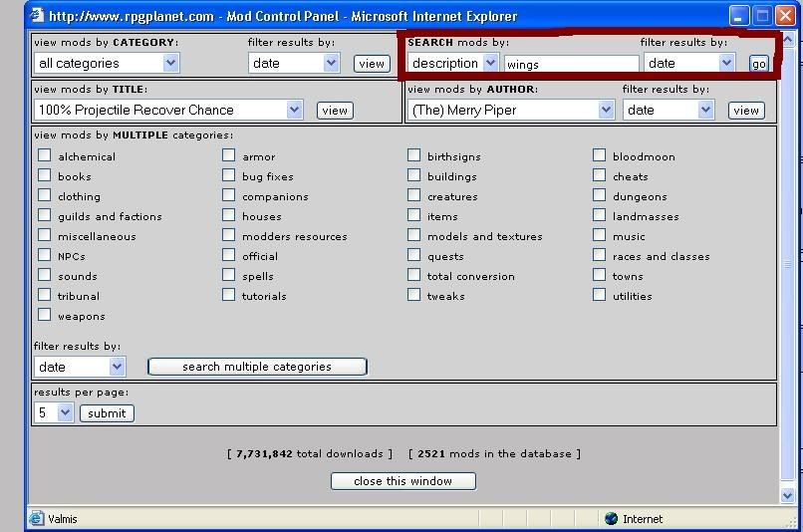The image size is (803, 532).
Task: Check the NPCs checkbox
Action: (x=45, y=255)
